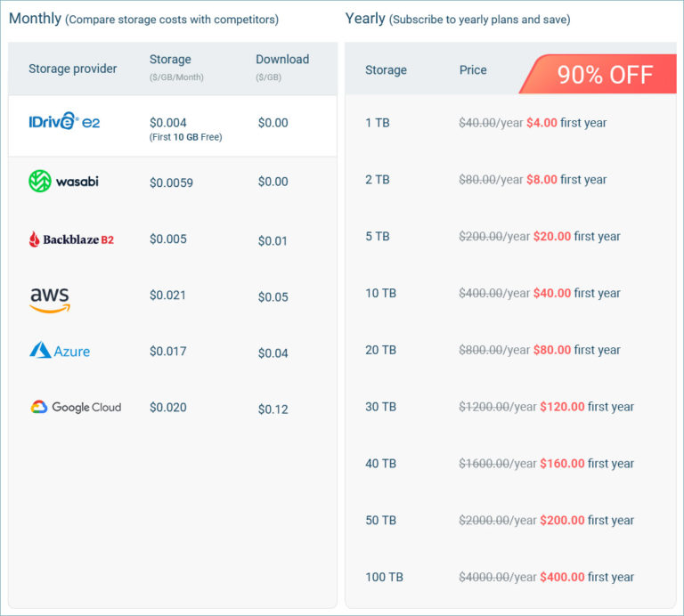
Task: Click the Monthly section heading
Action: (x=35, y=18)
